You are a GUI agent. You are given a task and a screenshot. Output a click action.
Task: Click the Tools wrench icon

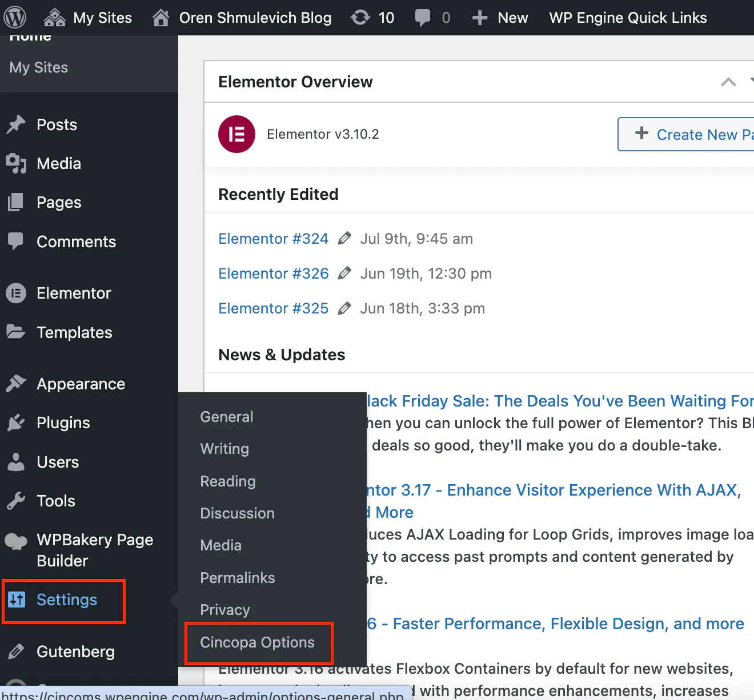[x=16, y=501]
